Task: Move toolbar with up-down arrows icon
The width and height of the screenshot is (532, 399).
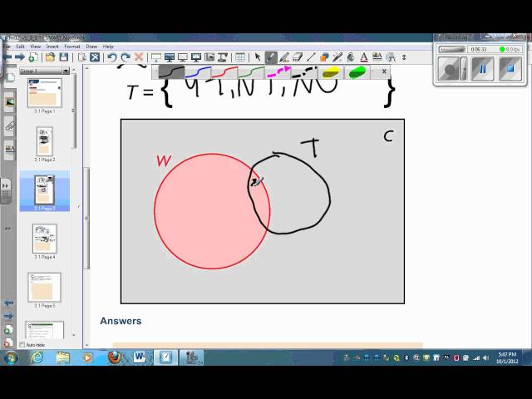Action: (404, 57)
